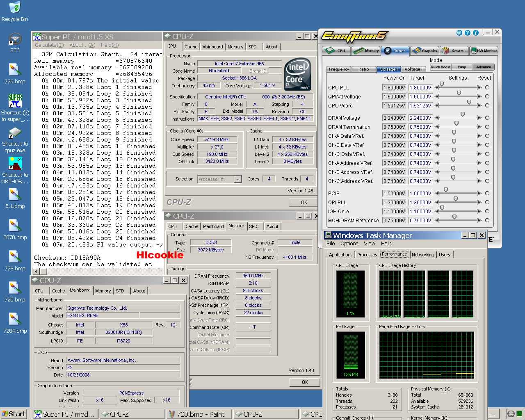
Task: Select the PCIE reset radio button
Action: pos(487,193)
